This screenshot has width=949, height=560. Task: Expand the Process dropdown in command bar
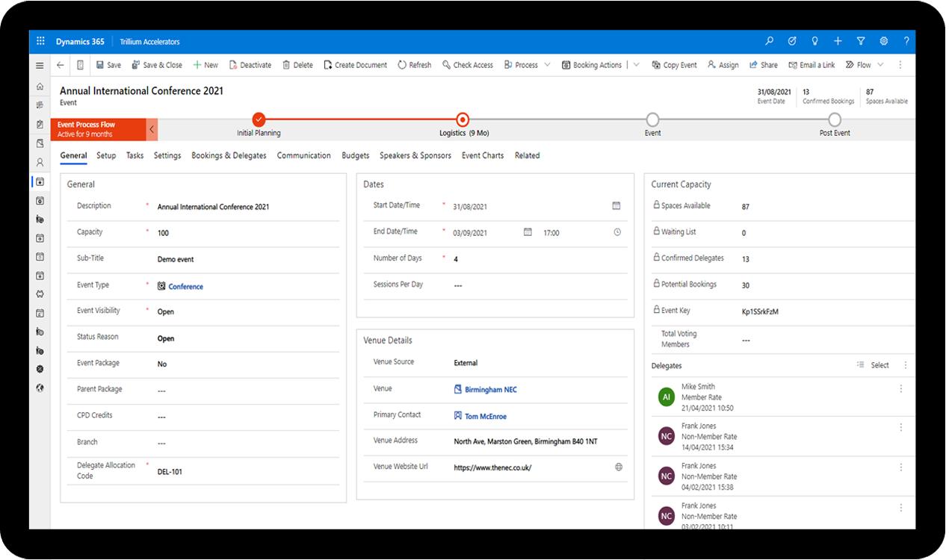tap(547, 65)
